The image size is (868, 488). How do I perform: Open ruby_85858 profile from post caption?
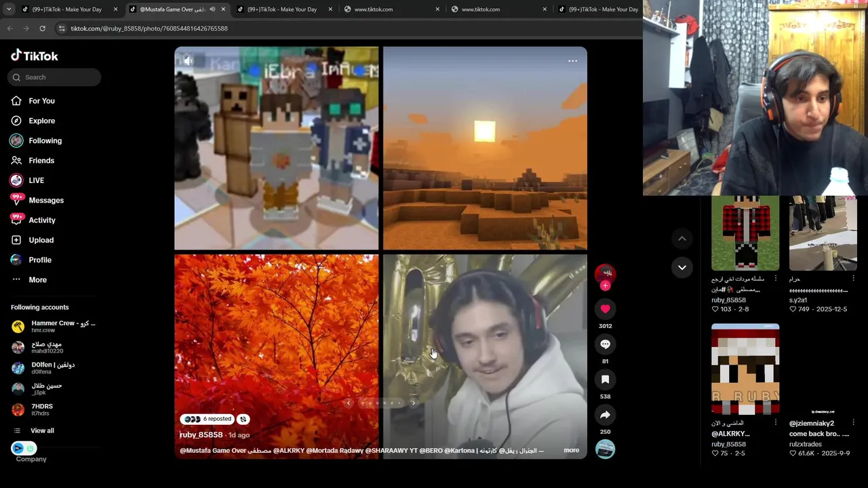tap(201, 434)
